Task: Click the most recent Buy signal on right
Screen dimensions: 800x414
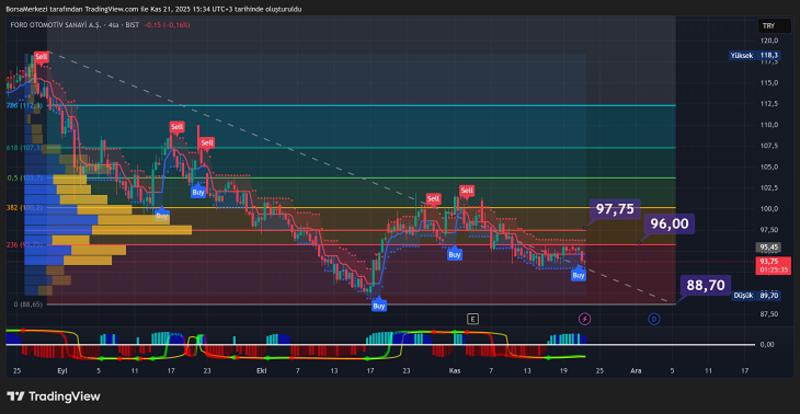Action: [578, 274]
